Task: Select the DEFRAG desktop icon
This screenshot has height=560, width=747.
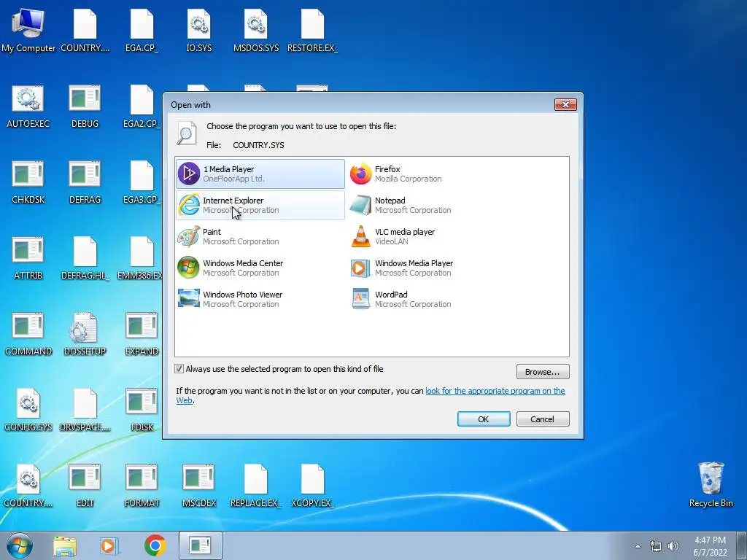Action: tap(85, 182)
